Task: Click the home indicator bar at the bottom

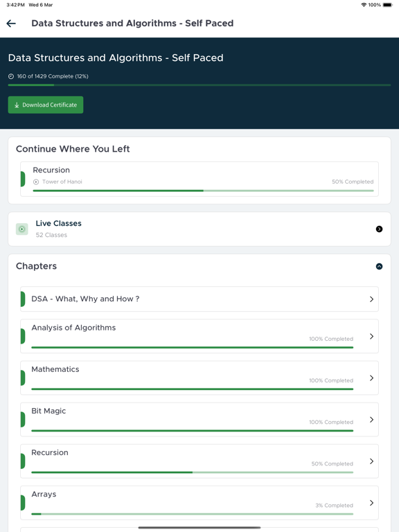Action: [199, 528]
